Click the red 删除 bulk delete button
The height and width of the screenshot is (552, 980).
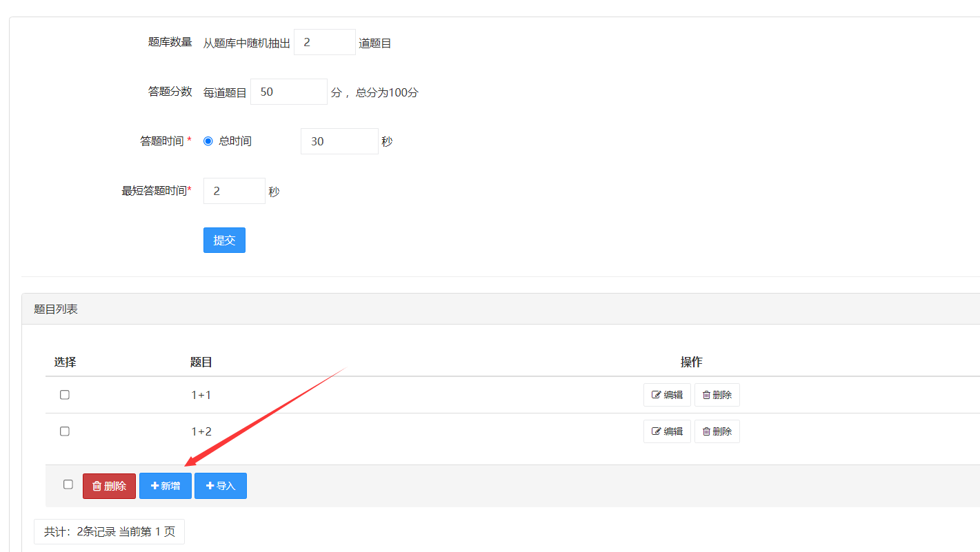pyautogui.click(x=109, y=486)
